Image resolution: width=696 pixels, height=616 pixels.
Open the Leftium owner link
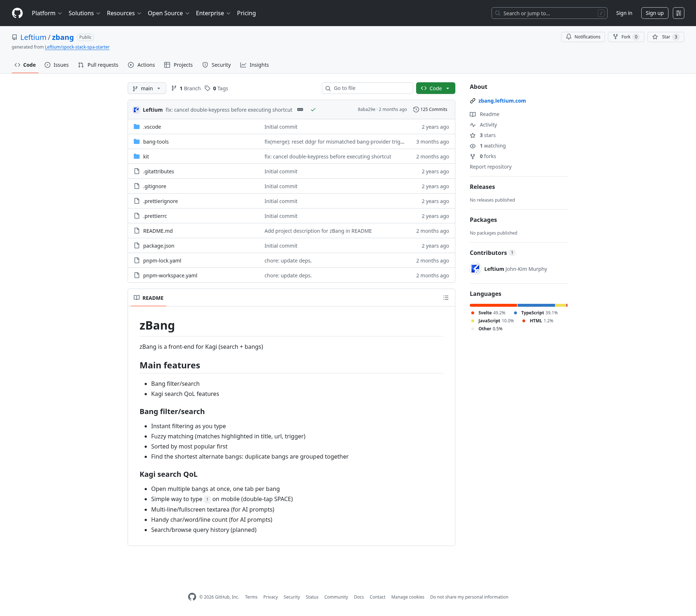(x=33, y=37)
